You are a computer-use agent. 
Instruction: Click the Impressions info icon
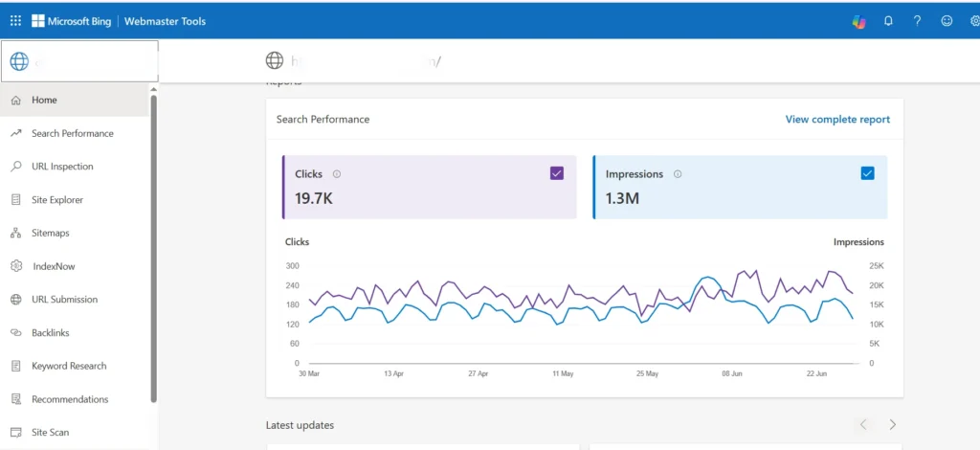pyautogui.click(x=678, y=174)
